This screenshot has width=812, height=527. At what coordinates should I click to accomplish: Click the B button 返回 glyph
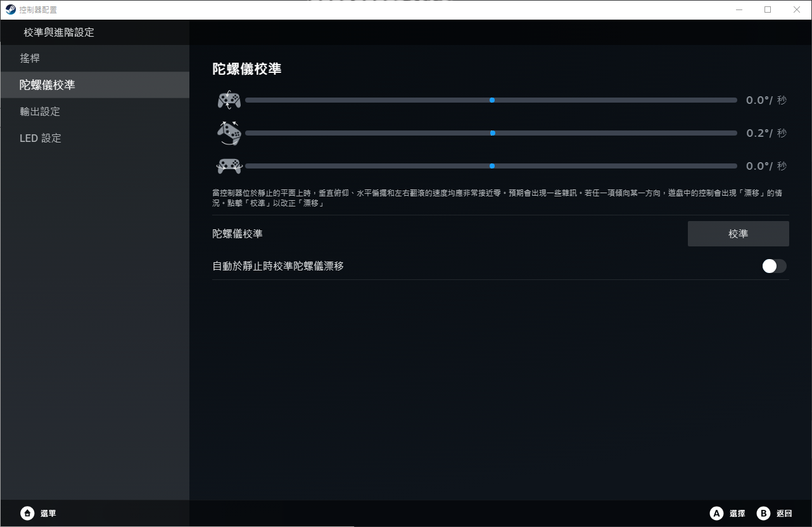(x=763, y=513)
